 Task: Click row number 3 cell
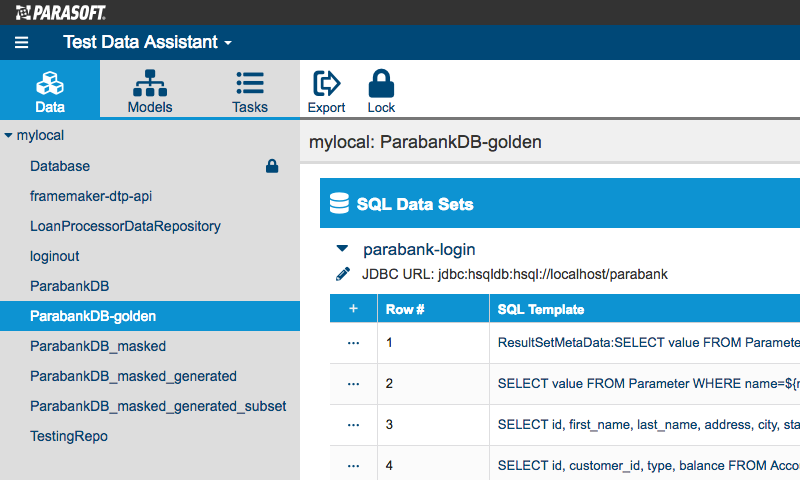tap(433, 424)
